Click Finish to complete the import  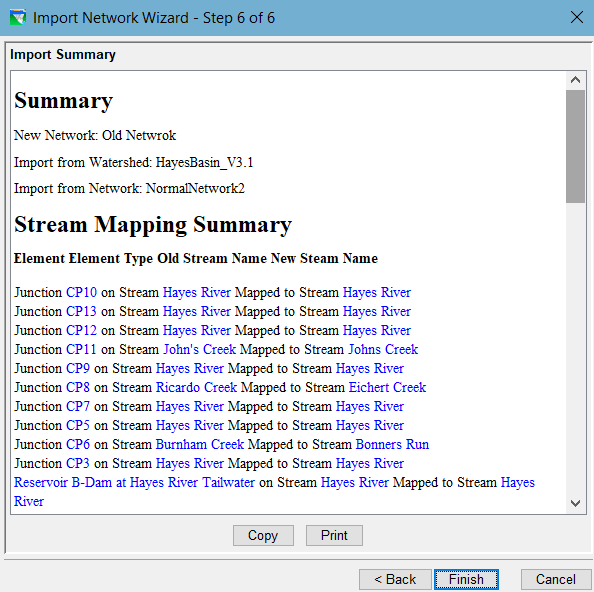(x=466, y=579)
